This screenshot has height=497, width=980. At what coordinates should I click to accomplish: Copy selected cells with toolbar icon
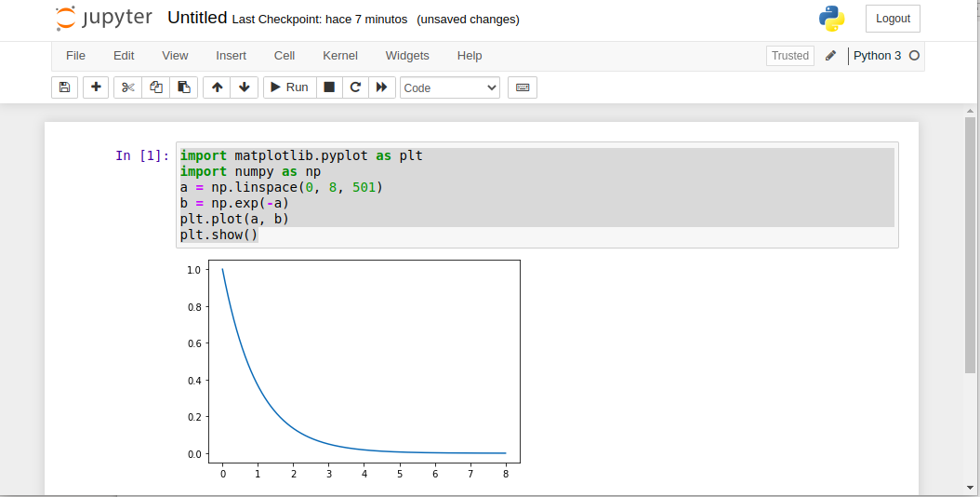156,87
